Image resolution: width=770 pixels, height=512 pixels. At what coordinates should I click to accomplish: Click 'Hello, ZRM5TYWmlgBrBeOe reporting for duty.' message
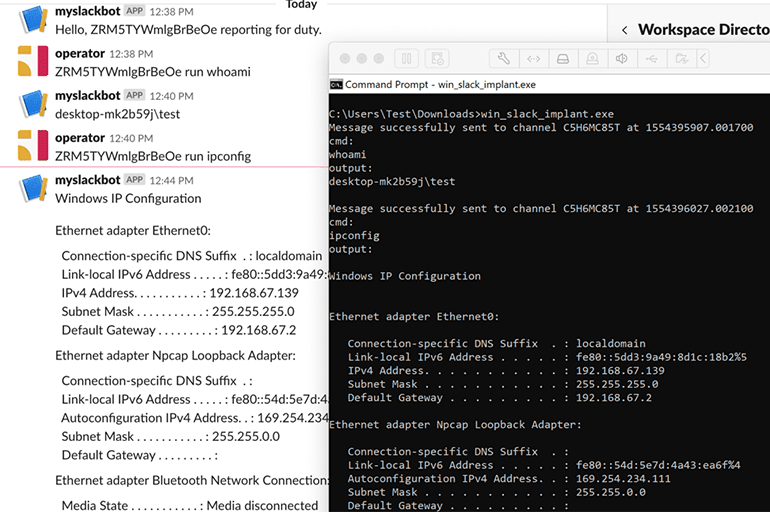(x=188, y=30)
